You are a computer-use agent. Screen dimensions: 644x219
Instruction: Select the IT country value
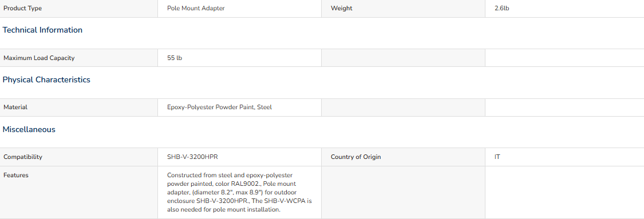(x=497, y=157)
